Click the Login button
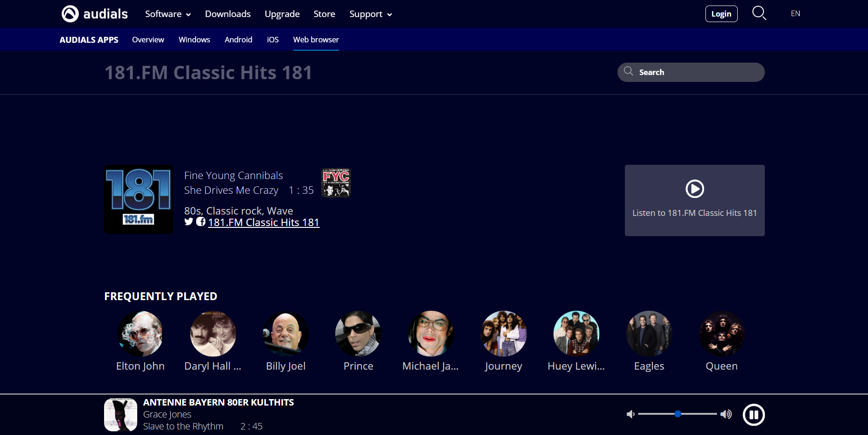The image size is (868, 435). (x=721, y=14)
